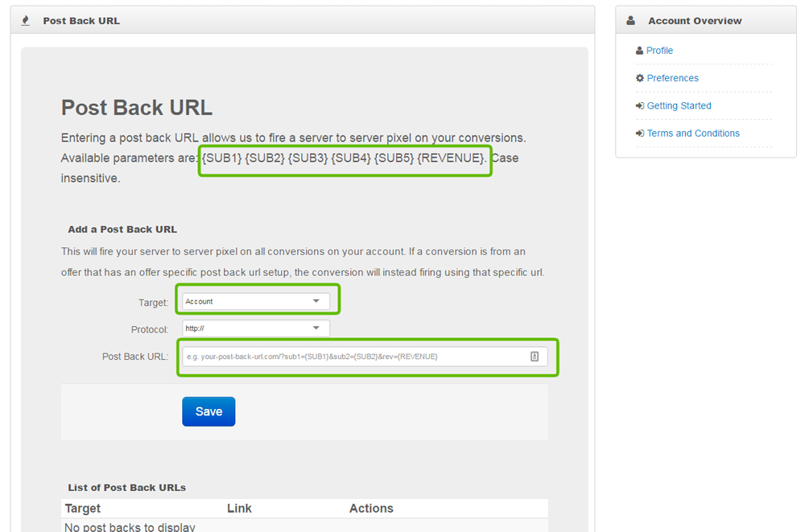Click the Actions column header
This screenshot has width=805, height=532.
pyautogui.click(x=371, y=509)
